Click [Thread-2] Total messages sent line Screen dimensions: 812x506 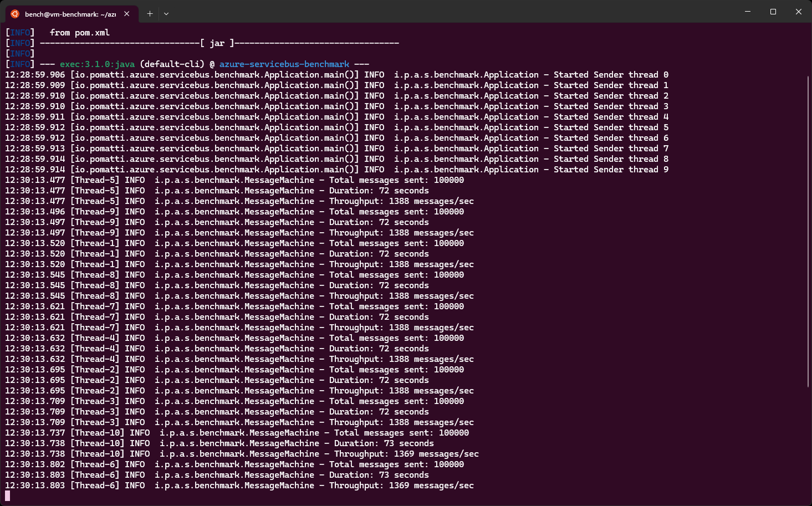(x=234, y=370)
